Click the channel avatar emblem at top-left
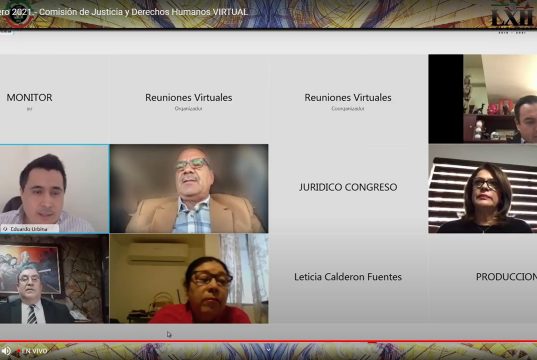The height and width of the screenshot is (360, 537). click(x=17, y=13)
